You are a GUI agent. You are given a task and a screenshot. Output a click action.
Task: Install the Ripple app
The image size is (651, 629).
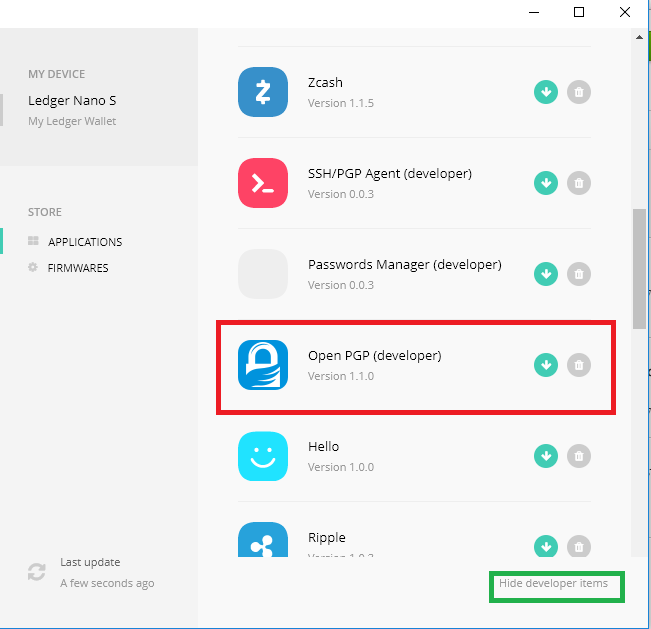[546, 546]
